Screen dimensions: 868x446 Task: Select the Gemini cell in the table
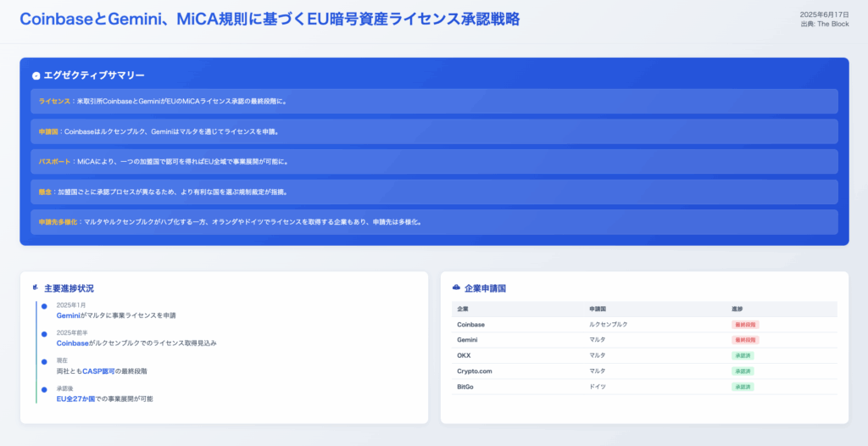(x=467, y=340)
